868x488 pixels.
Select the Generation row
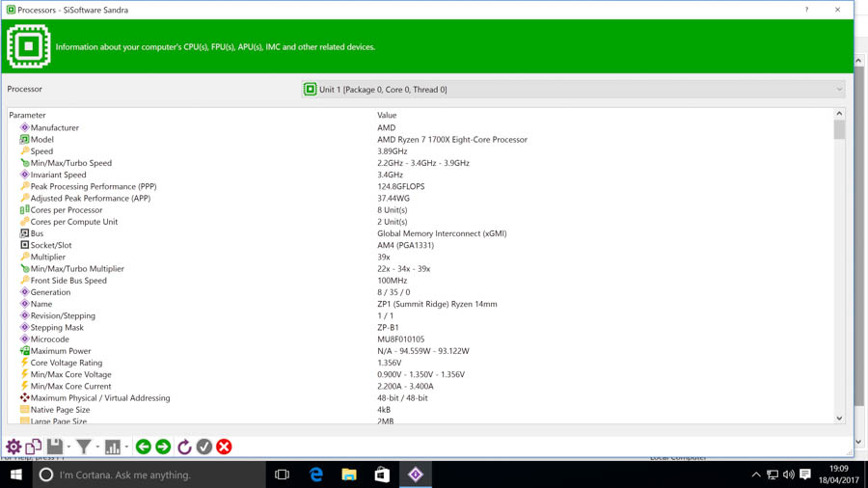coord(420,292)
